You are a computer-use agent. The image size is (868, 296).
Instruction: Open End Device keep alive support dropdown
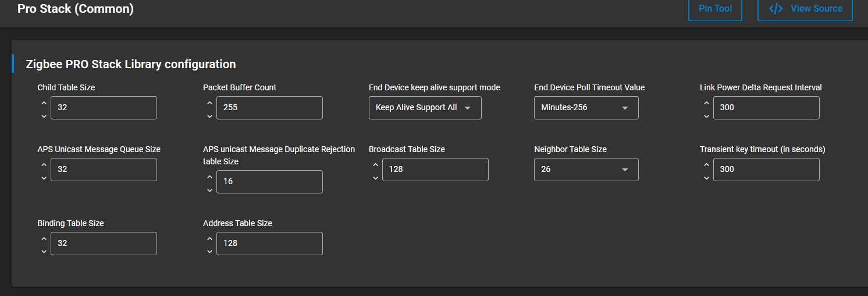tap(425, 108)
